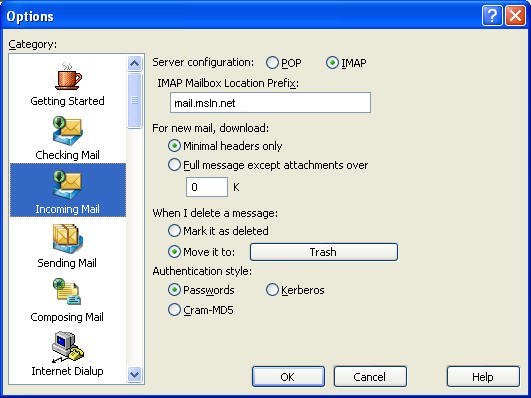Open the Trash folder selector button
The width and height of the screenshot is (531, 398).
pos(324,252)
